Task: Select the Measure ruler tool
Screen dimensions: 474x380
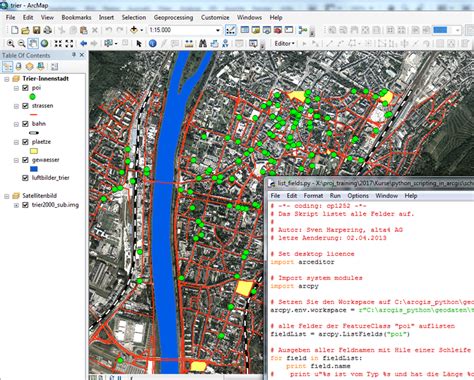Action: (x=189, y=43)
